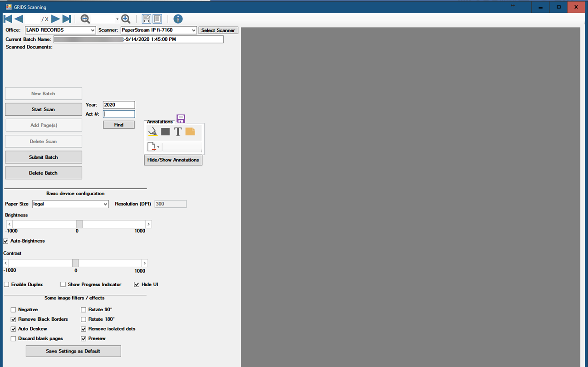Screen dimensions: 588x367
Task: Click the Brightness slider thumb
Action: tap(79, 224)
